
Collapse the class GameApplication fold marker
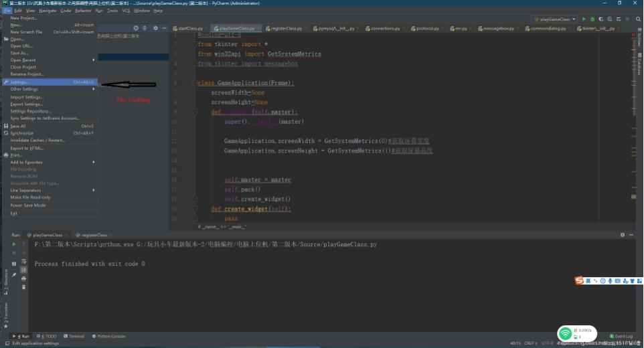pos(195,83)
